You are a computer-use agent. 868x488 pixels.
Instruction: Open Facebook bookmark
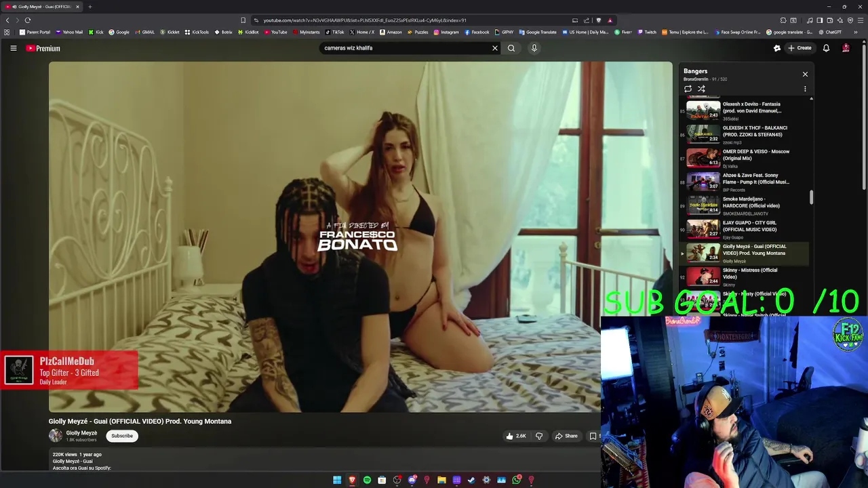(477, 32)
